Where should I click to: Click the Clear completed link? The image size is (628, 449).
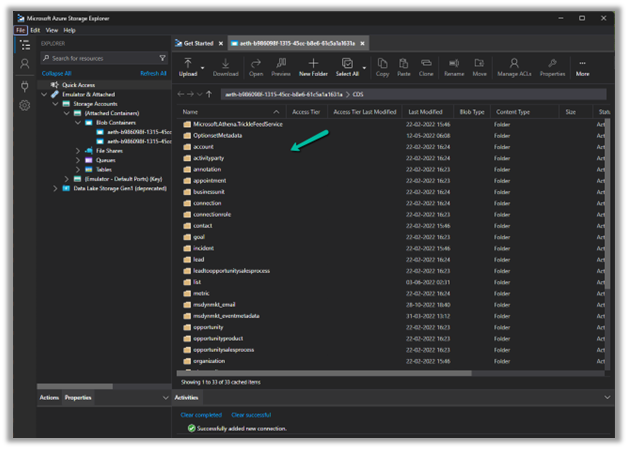coord(201,414)
